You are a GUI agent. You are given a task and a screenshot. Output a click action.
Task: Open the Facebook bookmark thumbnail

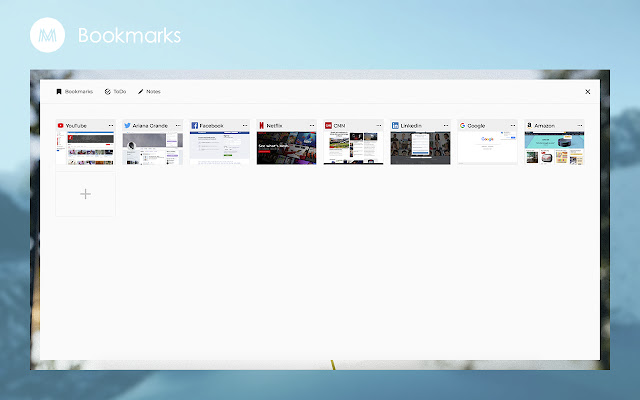219,148
